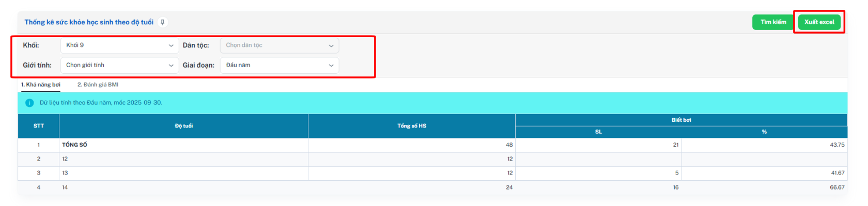The width and height of the screenshot is (868, 206).
Task: Open the Giới tính dropdown
Action: point(119,65)
